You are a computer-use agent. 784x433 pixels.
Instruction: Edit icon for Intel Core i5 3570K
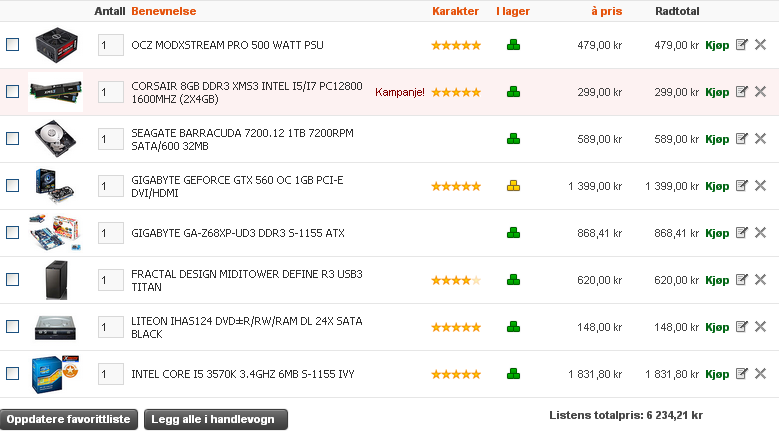tap(742, 374)
